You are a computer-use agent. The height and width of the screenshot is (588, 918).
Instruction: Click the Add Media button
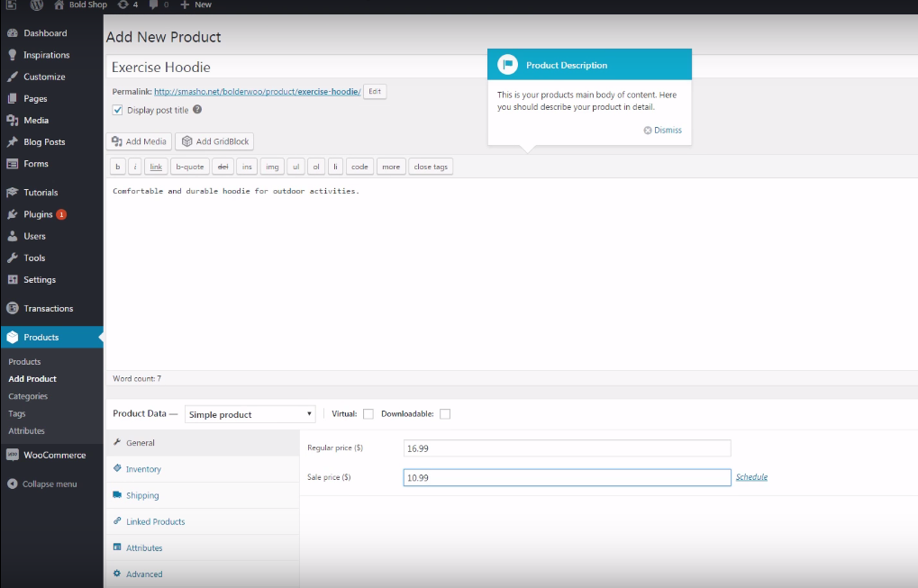click(x=139, y=141)
